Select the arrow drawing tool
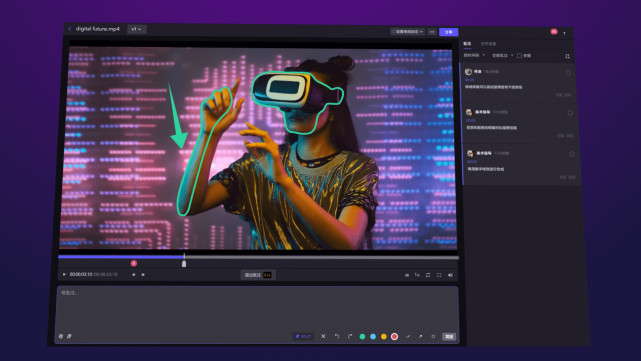The width and height of the screenshot is (641, 361). [x=420, y=336]
